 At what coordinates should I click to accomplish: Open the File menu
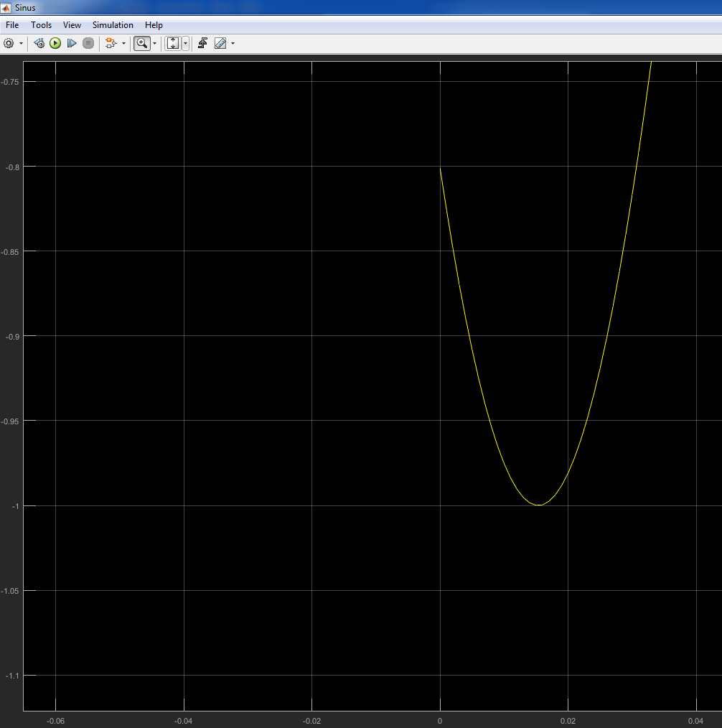coord(12,25)
